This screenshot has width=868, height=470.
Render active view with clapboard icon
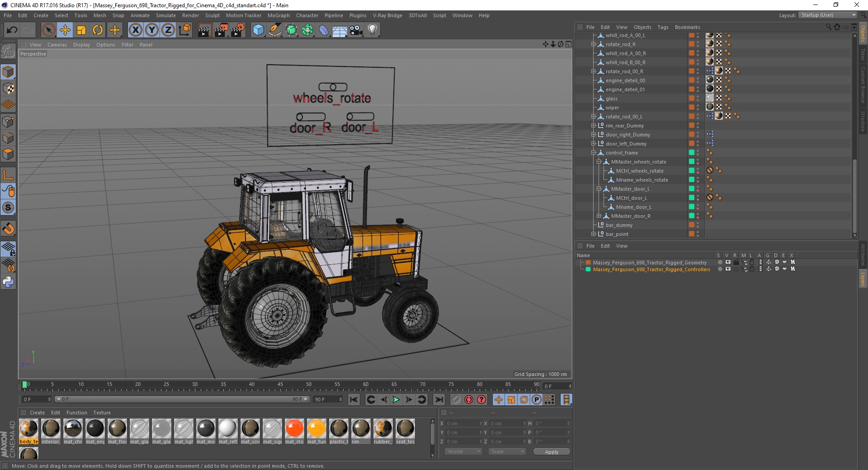[204, 30]
